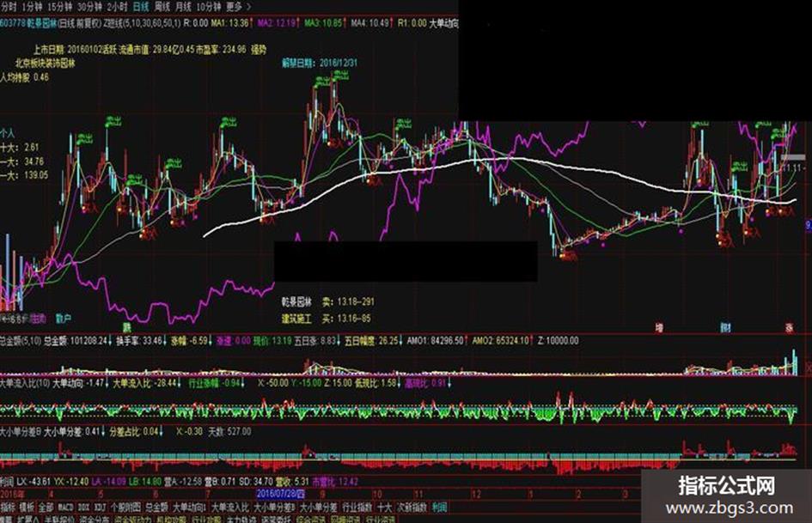This screenshot has width=812, height=523.
Task: Click the 买: 13.16-85 quote
Action: pos(346,318)
